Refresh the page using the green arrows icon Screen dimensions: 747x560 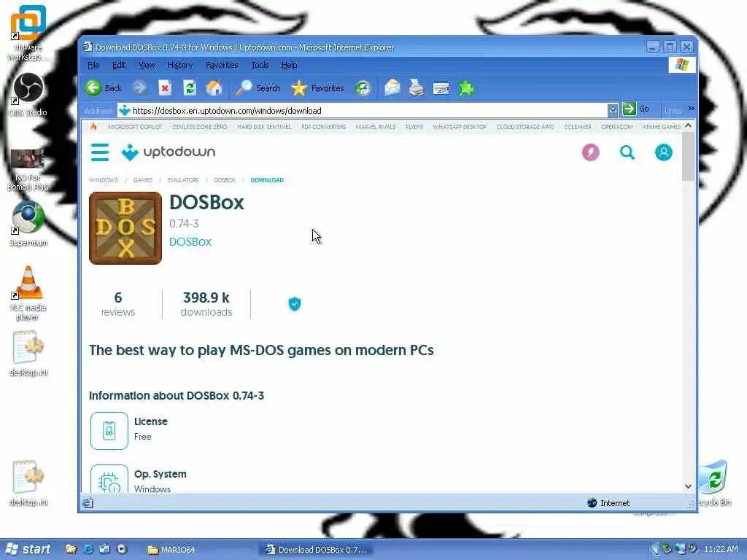[190, 88]
